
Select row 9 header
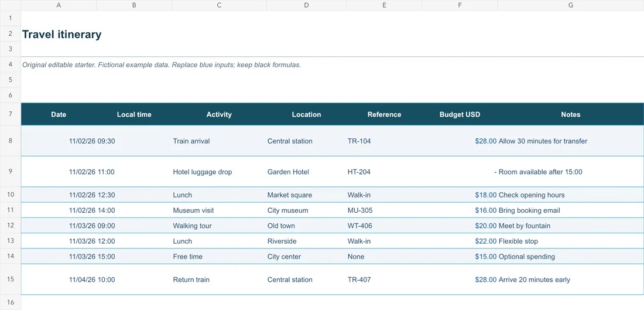click(11, 172)
